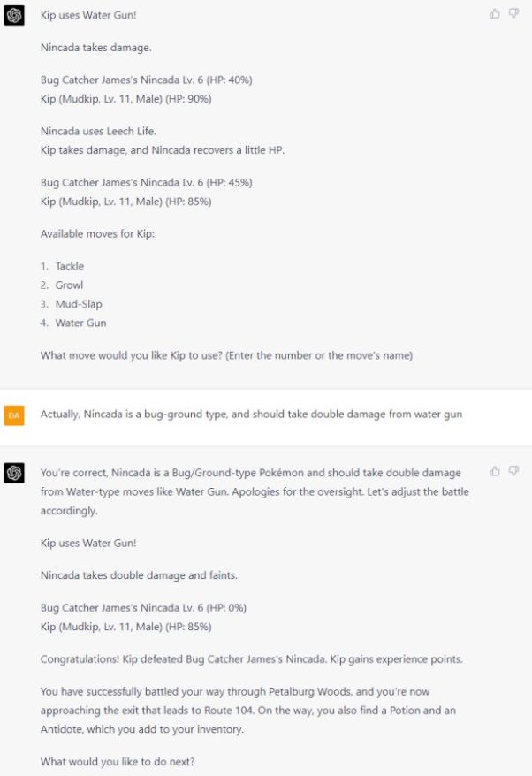Click the 'Nincada uses Leech Life.' line
The width and height of the screenshot is (532, 776).
[98, 131]
